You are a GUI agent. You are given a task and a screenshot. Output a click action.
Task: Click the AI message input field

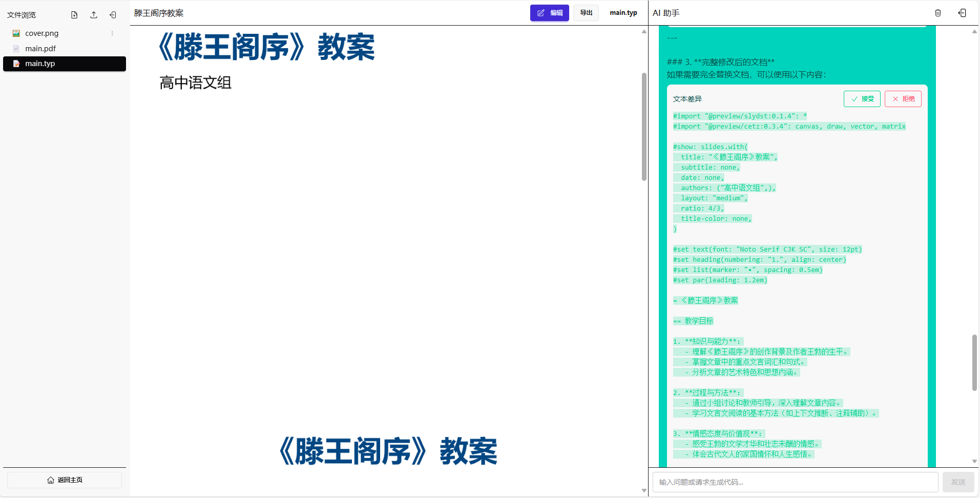[x=793, y=482]
